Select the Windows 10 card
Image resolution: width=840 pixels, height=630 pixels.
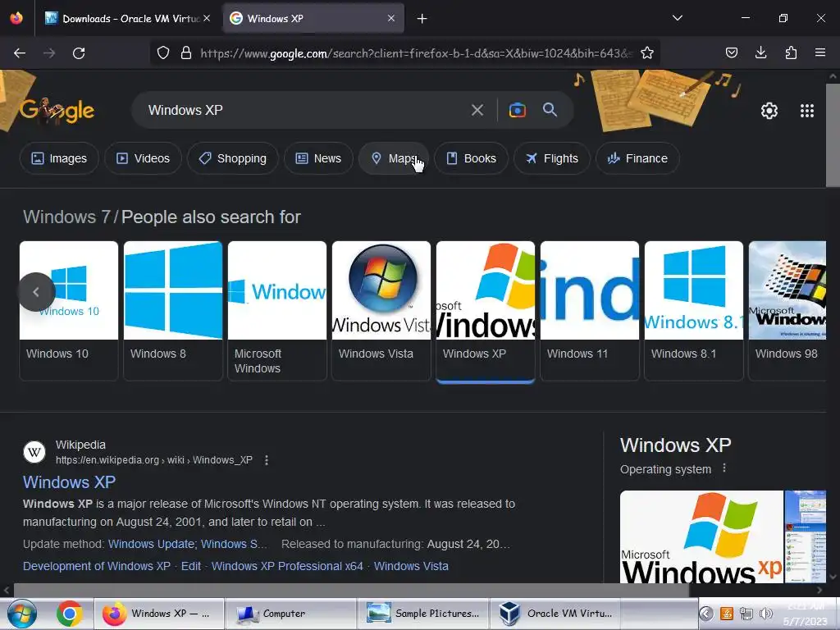(x=69, y=311)
